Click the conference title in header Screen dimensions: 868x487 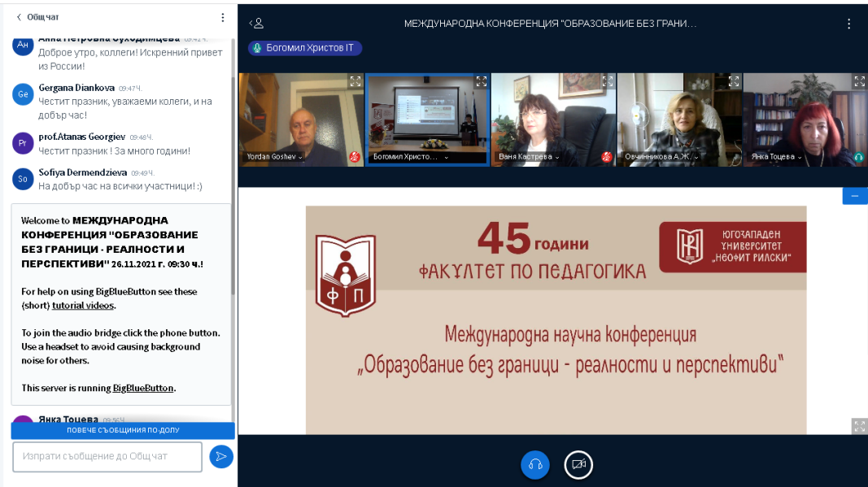pyautogui.click(x=550, y=24)
